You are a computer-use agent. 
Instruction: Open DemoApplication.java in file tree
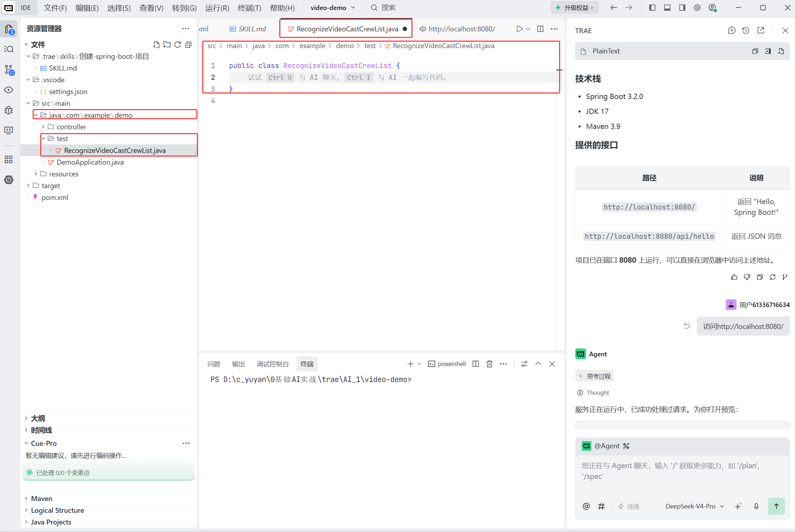pos(90,162)
